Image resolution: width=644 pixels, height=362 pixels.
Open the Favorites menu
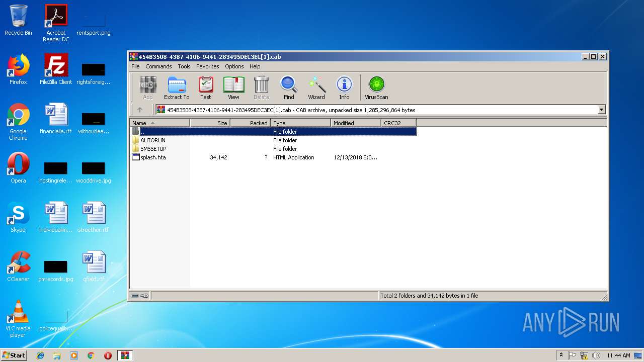click(x=208, y=66)
